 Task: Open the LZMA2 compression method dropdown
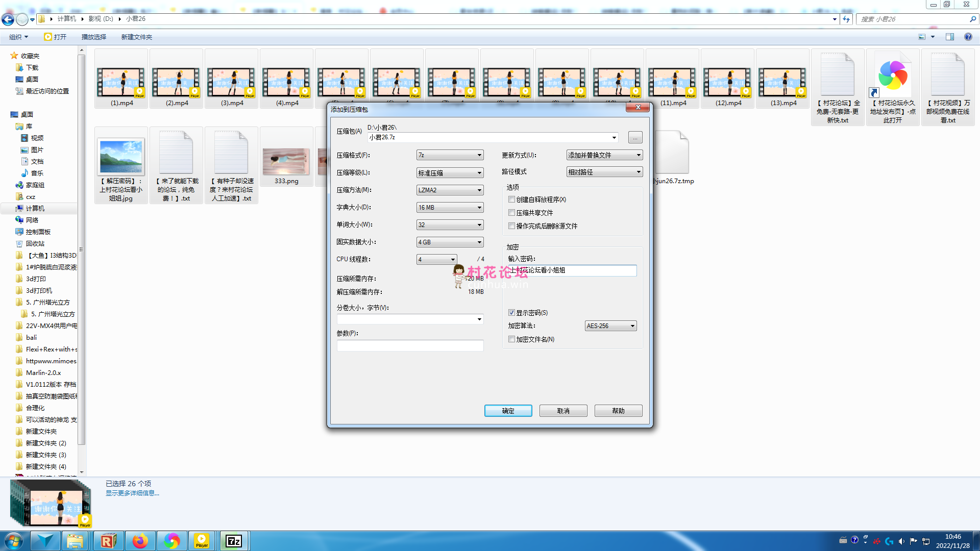click(450, 190)
